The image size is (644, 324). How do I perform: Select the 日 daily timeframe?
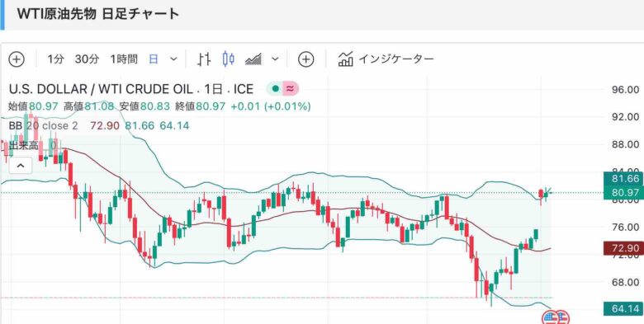[154, 59]
